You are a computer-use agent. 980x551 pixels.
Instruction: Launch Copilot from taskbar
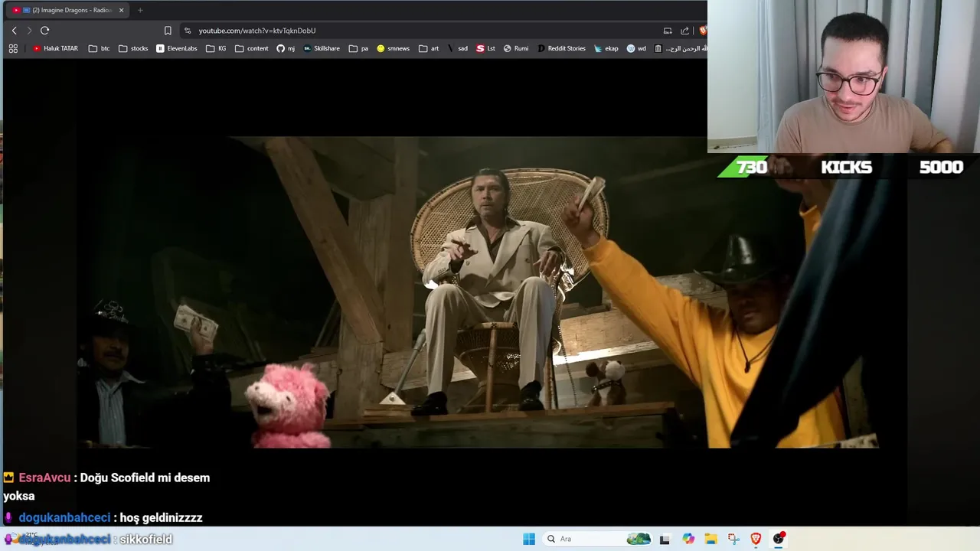point(688,539)
